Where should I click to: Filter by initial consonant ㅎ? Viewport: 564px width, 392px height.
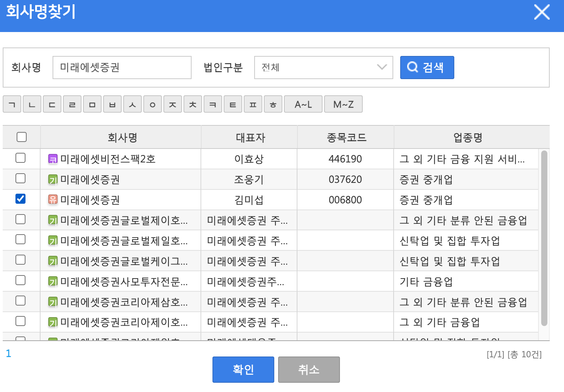(x=273, y=104)
